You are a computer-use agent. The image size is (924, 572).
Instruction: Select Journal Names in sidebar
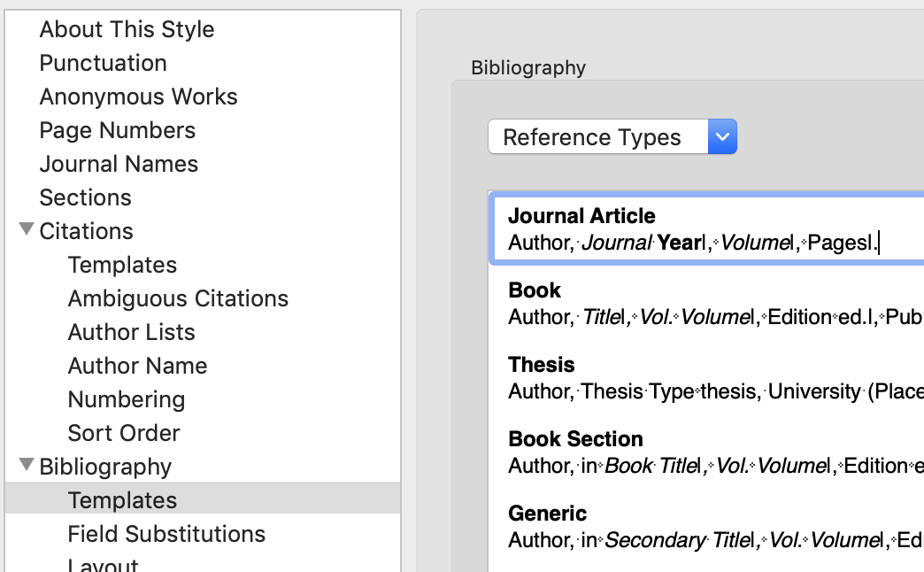119,164
